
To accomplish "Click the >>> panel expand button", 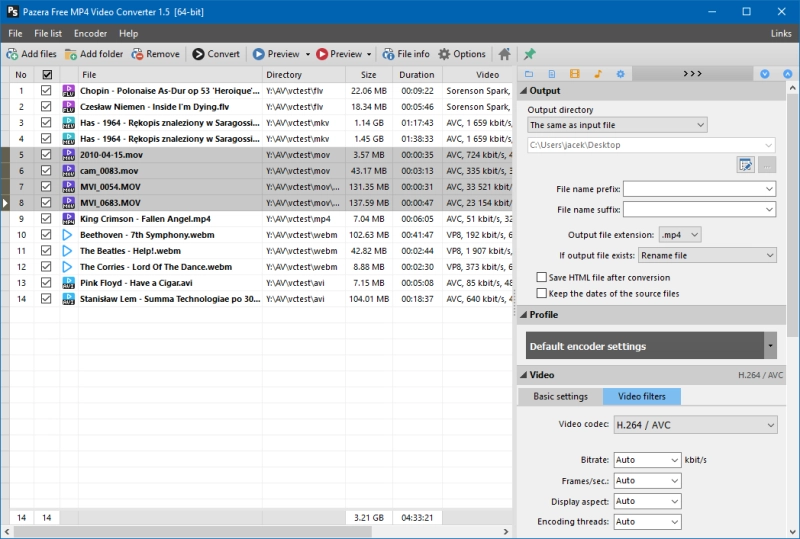I will pos(692,74).
